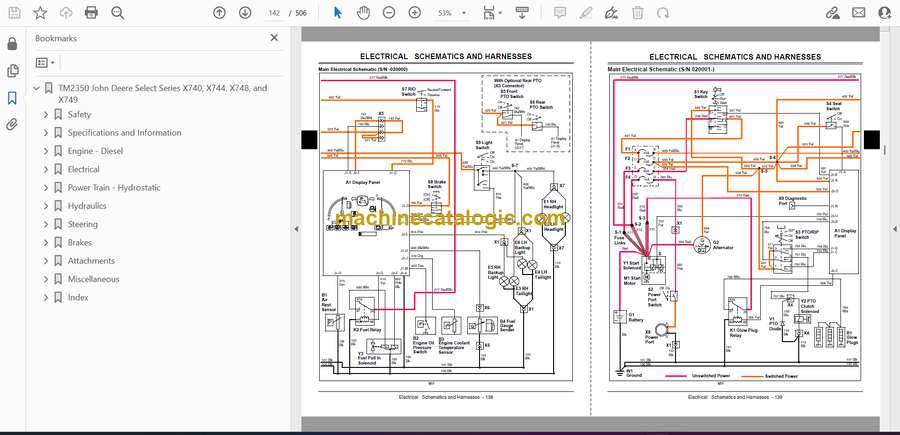
Task: Open the share with others person icon
Action: click(x=885, y=13)
